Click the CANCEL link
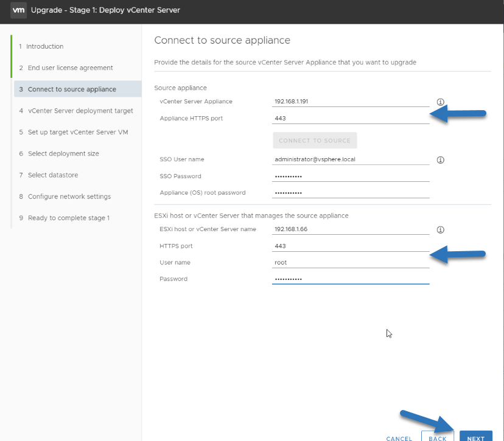 (x=399, y=438)
